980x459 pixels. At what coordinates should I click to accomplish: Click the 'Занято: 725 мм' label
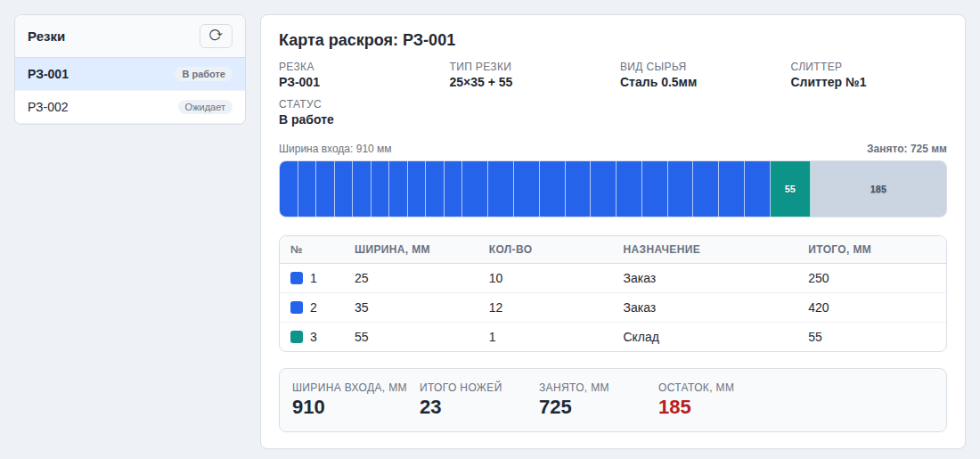(x=906, y=149)
